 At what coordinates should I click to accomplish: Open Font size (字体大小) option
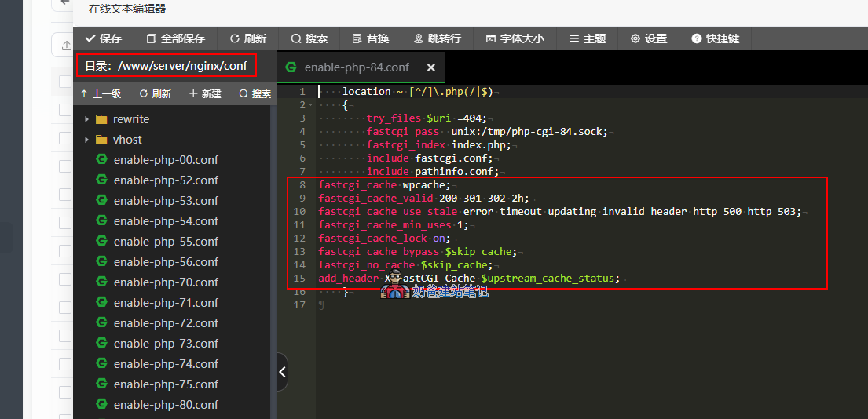pyautogui.click(x=515, y=38)
